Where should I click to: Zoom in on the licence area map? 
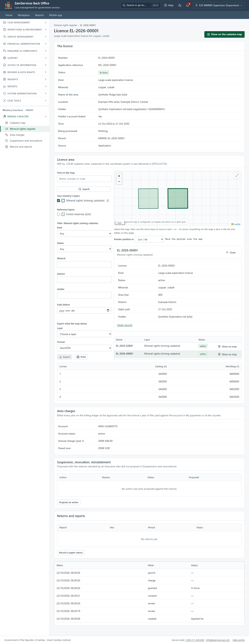pyautogui.click(x=119, y=176)
